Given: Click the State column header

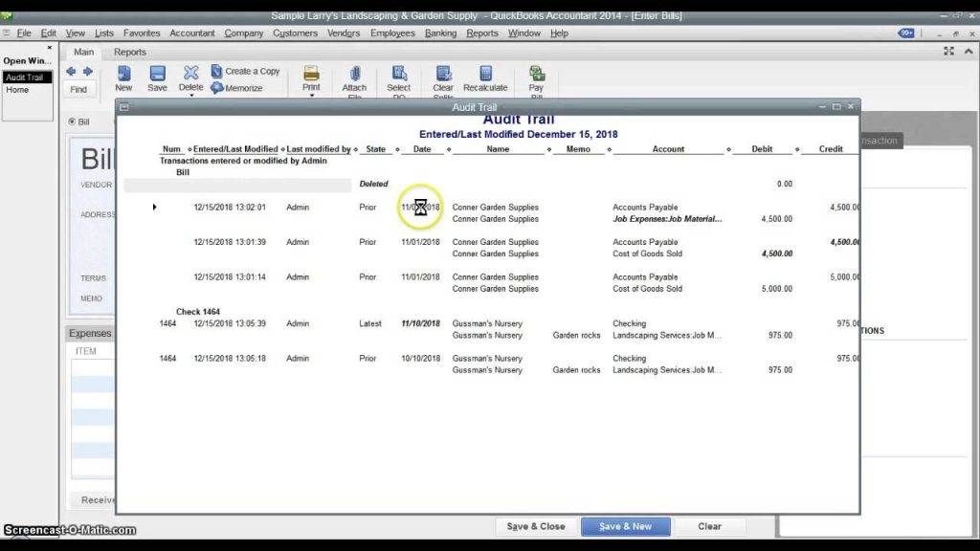Looking at the screenshot, I should [375, 149].
